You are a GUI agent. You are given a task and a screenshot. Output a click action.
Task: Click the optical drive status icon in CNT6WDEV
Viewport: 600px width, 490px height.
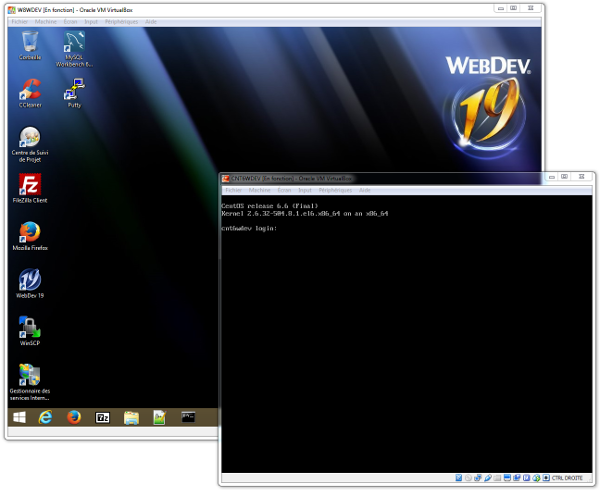[x=468, y=478]
